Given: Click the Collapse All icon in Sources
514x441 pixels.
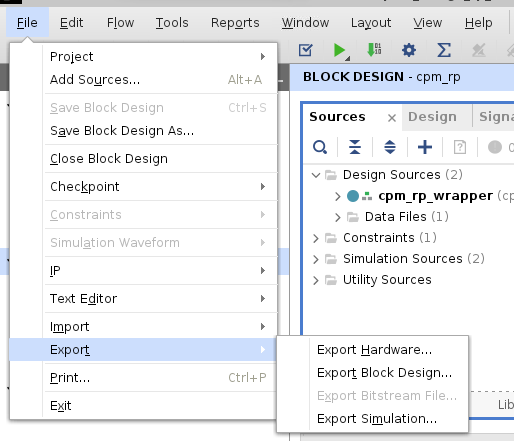Looking at the screenshot, I should click(x=355, y=147).
